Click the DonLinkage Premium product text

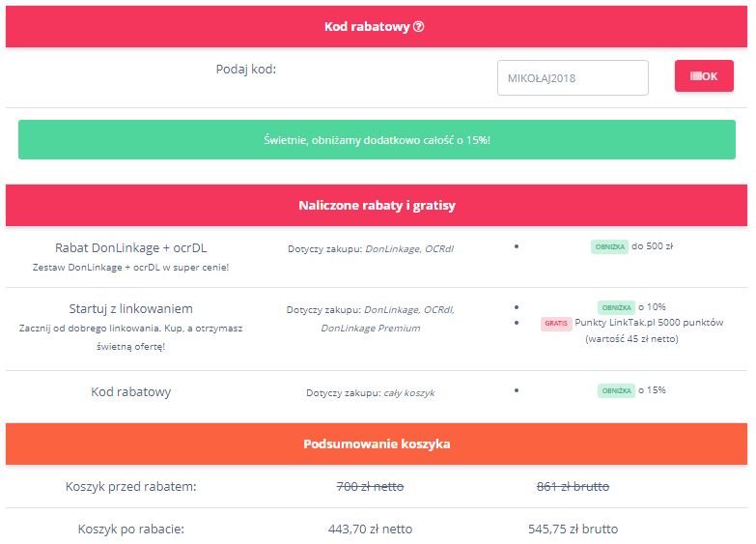pos(371,329)
